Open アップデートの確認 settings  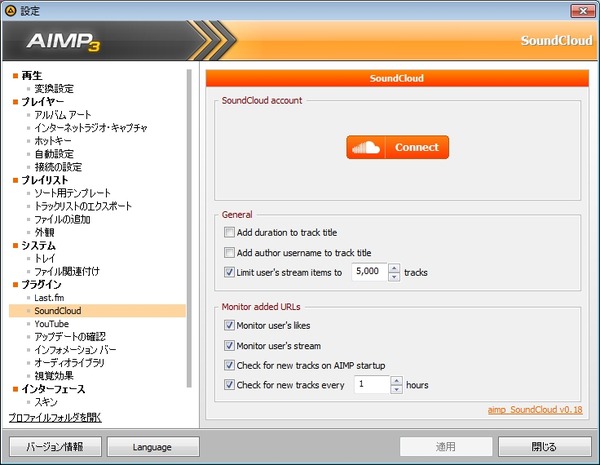tap(70, 337)
